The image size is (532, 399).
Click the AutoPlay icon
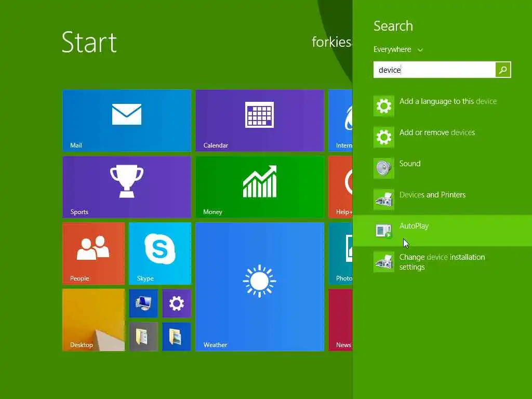point(384,231)
